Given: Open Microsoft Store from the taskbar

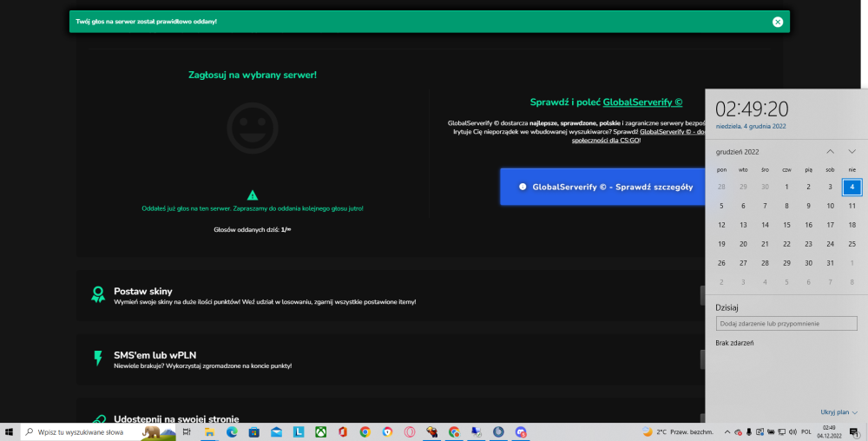Looking at the screenshot, I should [254, 432].
